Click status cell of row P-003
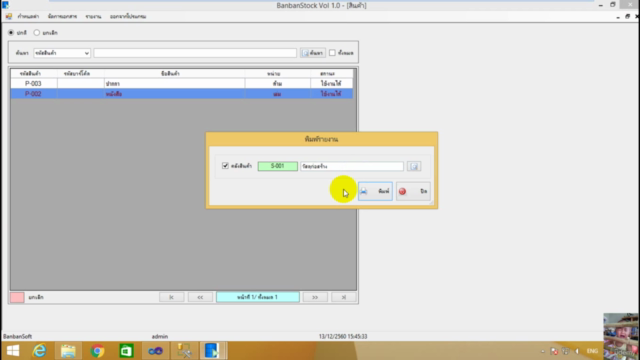Screen dimensions: 640x360 pos(331,83)
